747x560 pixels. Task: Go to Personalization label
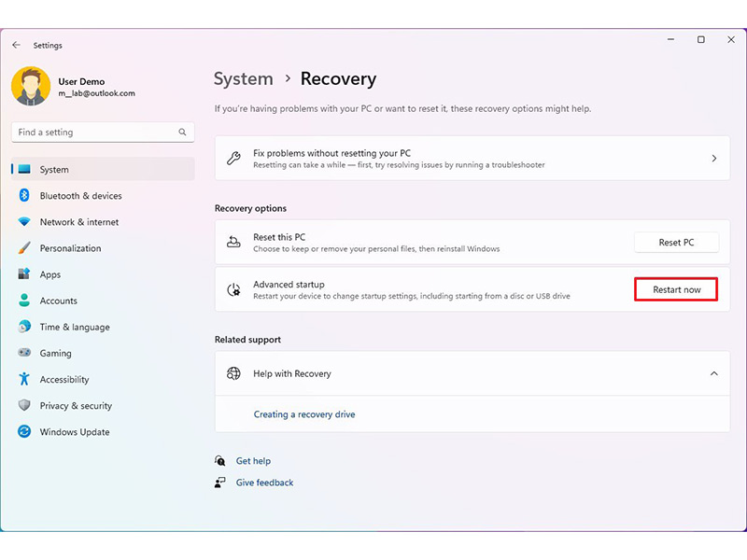(71, 248)
